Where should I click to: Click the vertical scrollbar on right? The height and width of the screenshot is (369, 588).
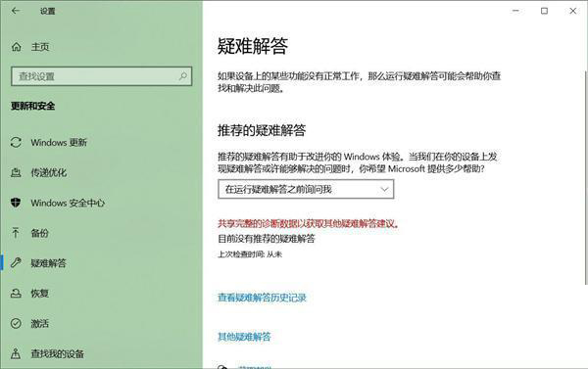pyautogui.click(x=586, y=177)
